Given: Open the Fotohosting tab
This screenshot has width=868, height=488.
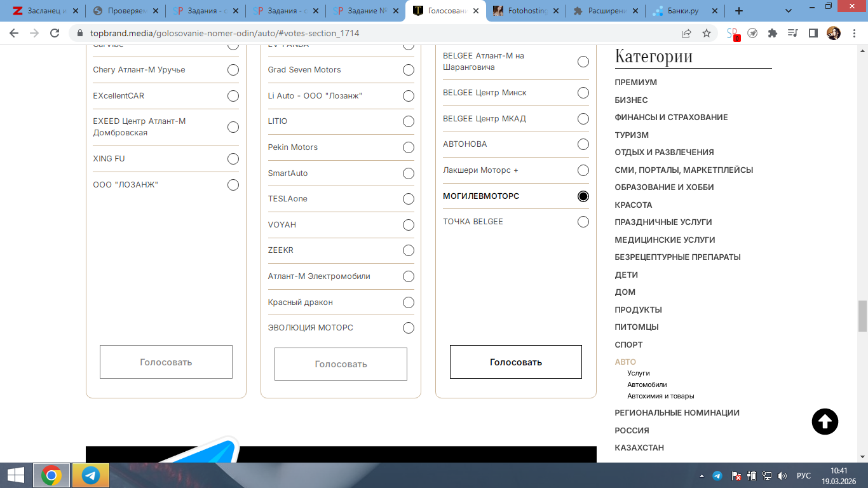Looking at the screenshot, I should [x=525, y=11].
